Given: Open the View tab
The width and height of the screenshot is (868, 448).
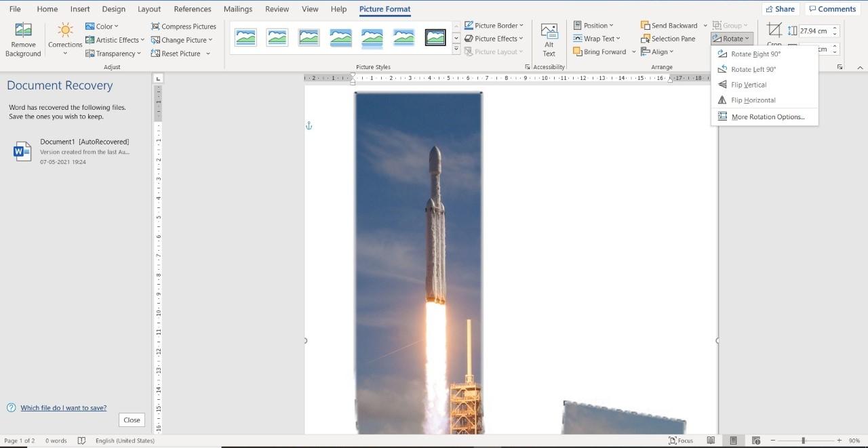Looking at the screenshot, I should click(310, 9).
